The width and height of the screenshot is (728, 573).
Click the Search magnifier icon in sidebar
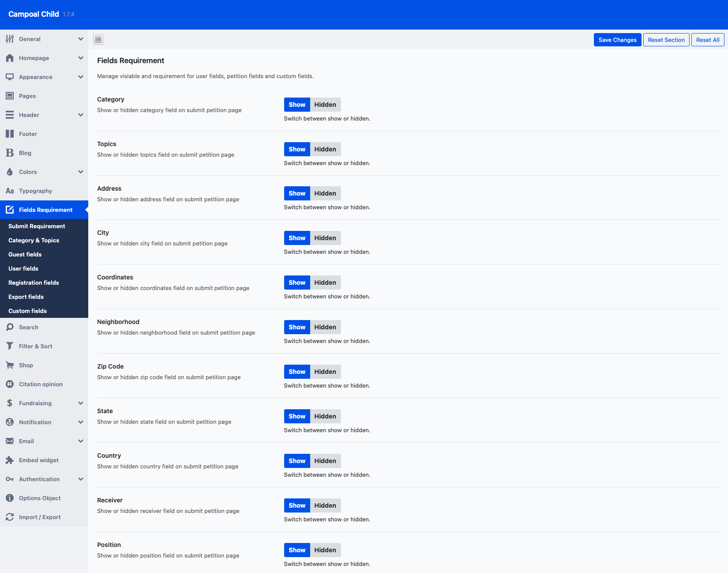[10, 327]
